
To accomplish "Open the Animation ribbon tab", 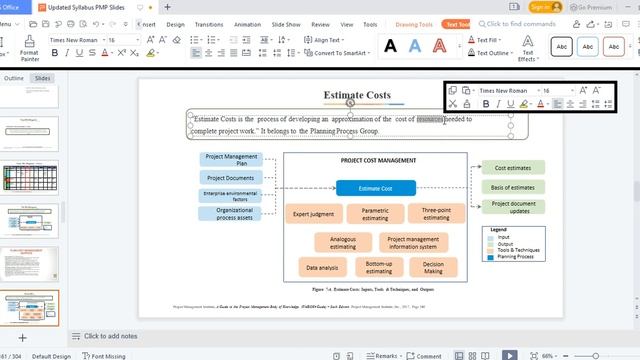I will 247,24.
